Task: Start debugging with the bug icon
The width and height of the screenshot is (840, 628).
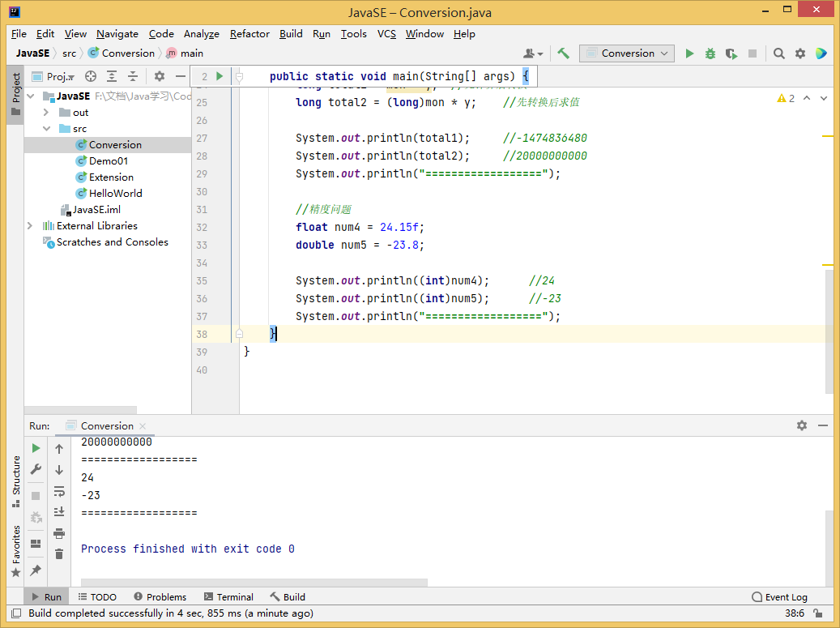Action: [710, 53]
